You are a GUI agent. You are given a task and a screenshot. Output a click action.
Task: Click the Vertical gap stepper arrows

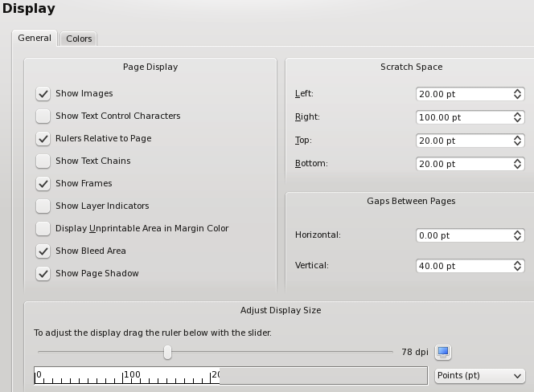517,266
